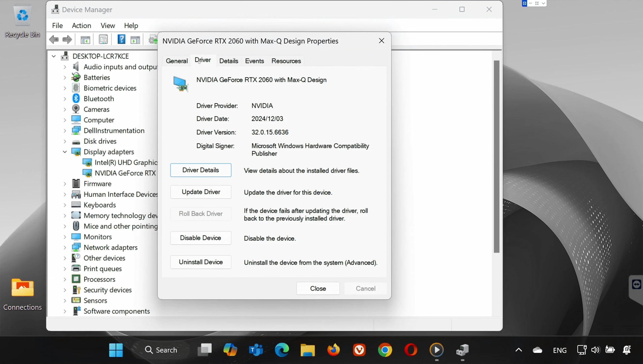Close the NVIDIA Properties dialog with X
The image size is (643, 364).
[381, 41]
